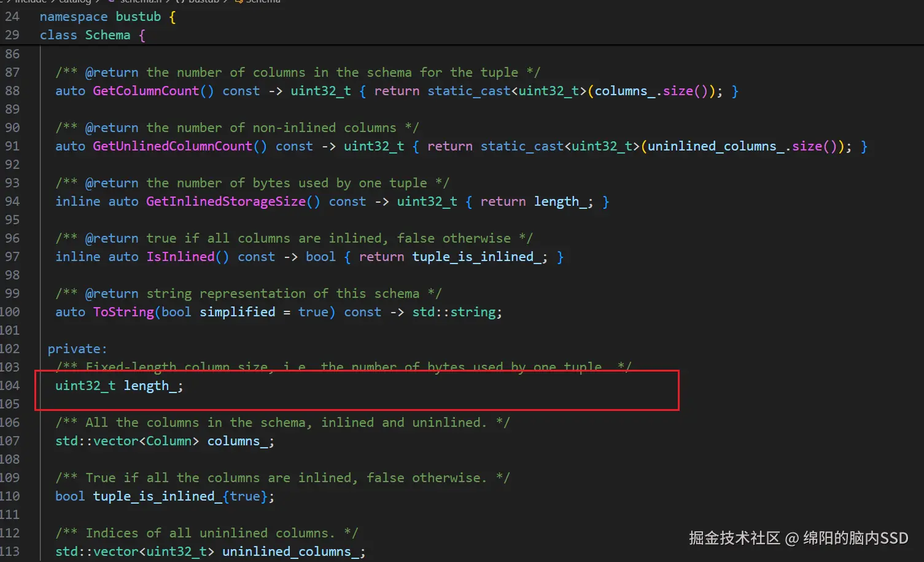
Task: Click 'bool' keyword on line 110
Action: pos(70,496)
